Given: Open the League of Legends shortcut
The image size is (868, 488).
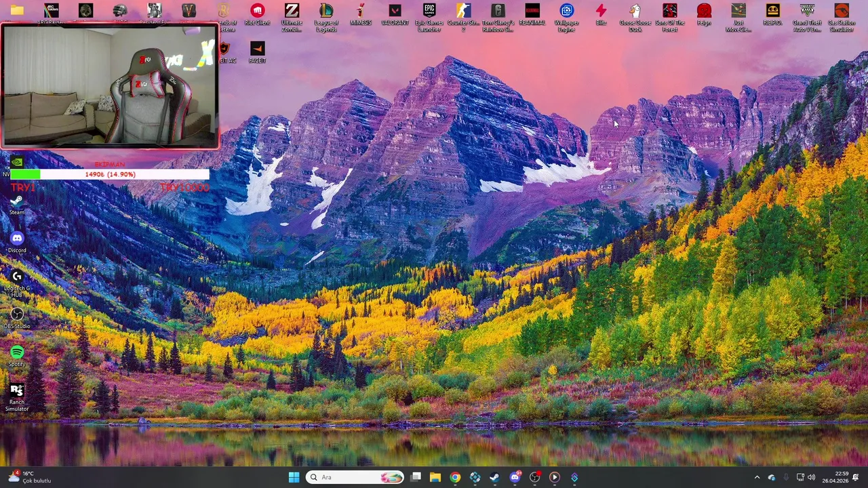Looking at the screenshot, I should [x=326, y=18].
